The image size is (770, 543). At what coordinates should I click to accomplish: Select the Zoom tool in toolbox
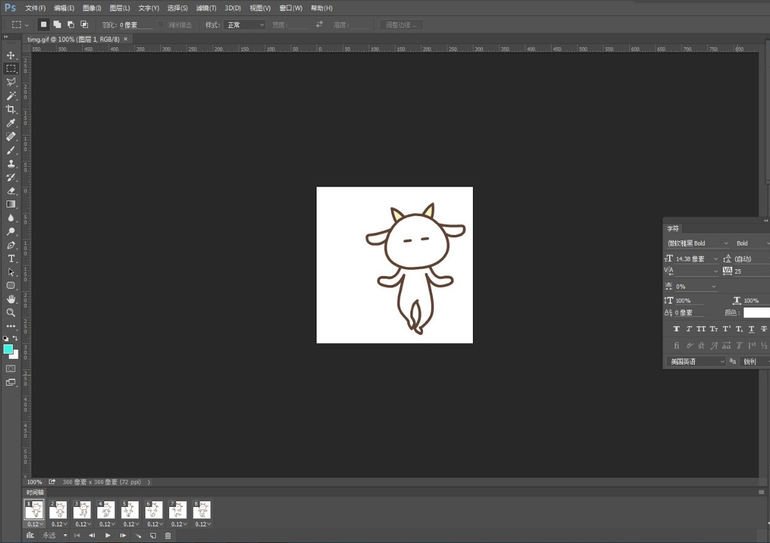[x=11, y=312]
